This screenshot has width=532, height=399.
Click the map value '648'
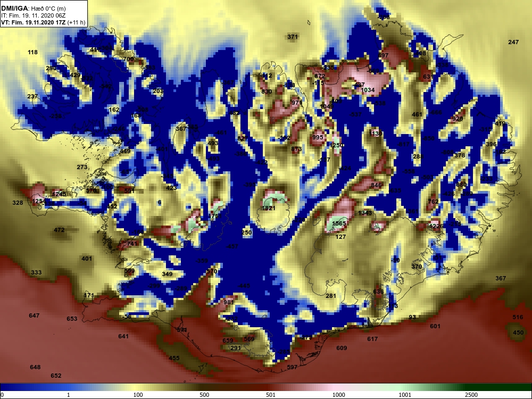(x=35, y=367)
